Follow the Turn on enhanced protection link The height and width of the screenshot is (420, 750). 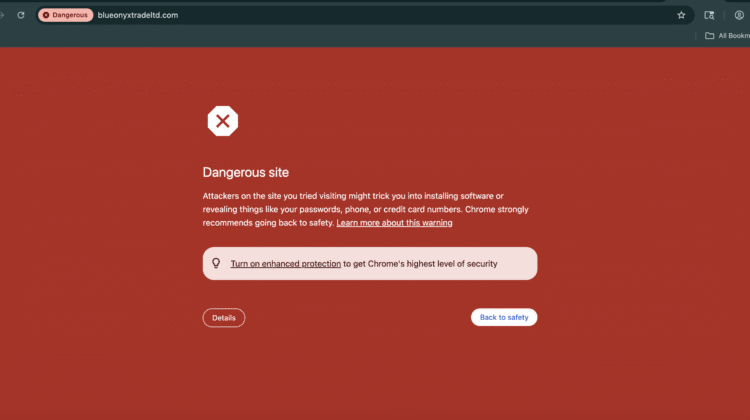(x=285, y=264)
